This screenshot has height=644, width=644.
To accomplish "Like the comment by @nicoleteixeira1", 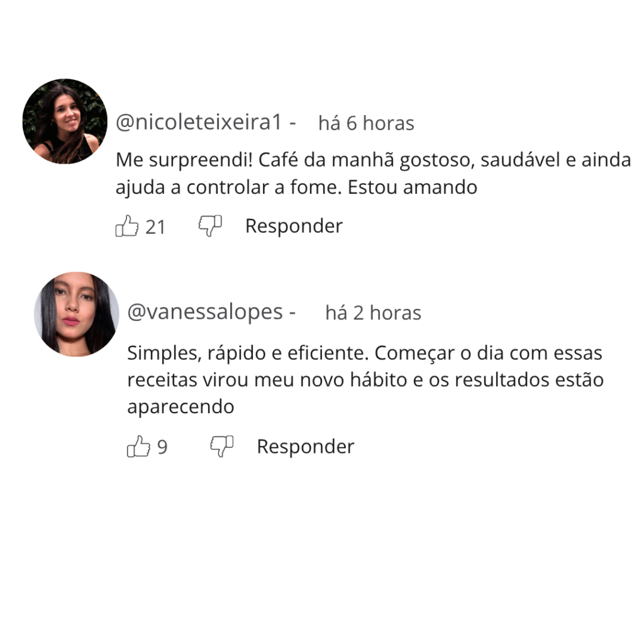I will (127, 226).
